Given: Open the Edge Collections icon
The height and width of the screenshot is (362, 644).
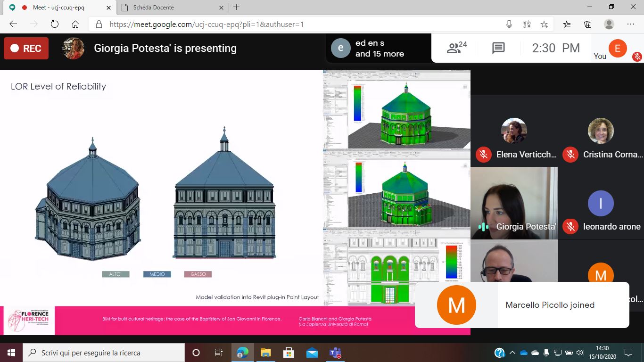Looking at the screenshot, I should [588, 25].
